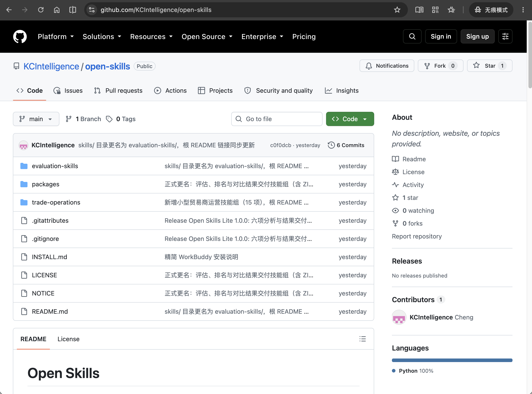Toggle the browser split view icon
Viewport: 532px width, 394px height.
coord(73,10)
